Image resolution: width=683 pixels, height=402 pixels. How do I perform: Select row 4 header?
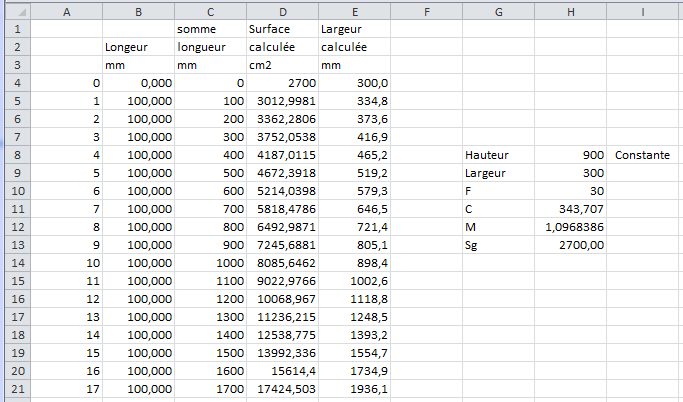[x=18, y=83]
